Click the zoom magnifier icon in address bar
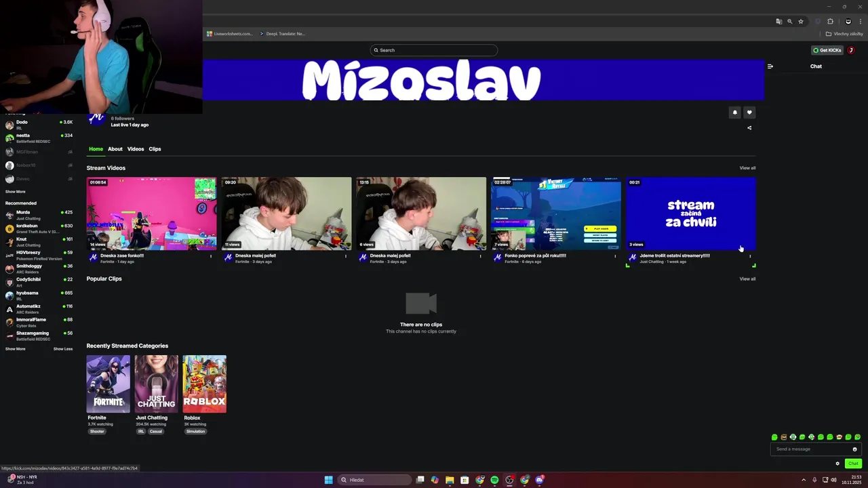This screenshot has width=868, height=488. [x=790, y=22]
